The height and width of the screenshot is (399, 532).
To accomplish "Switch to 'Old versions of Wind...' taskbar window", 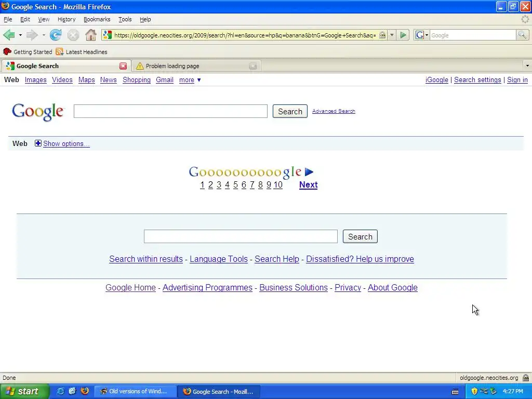I will click(136, 391).
